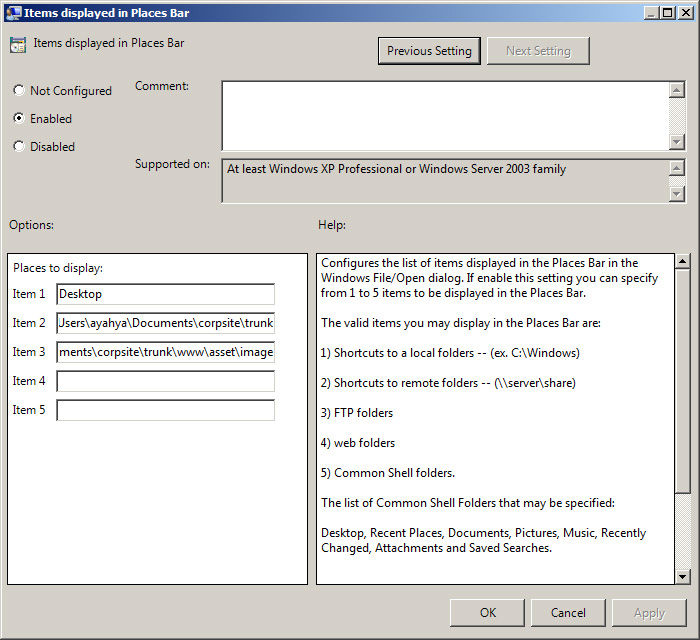Maximize the Places Bar dialog window
Viewport: 700px width, 640px height.
click(667, 12)
